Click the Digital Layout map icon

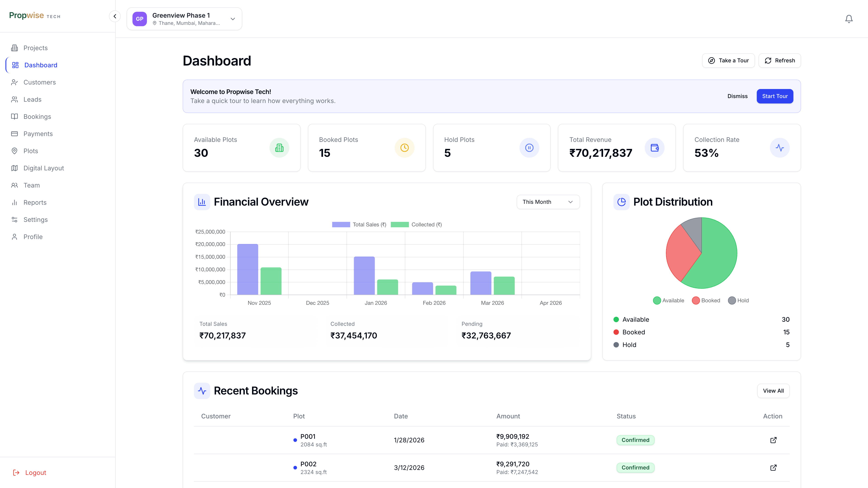[x=14, y=168]
